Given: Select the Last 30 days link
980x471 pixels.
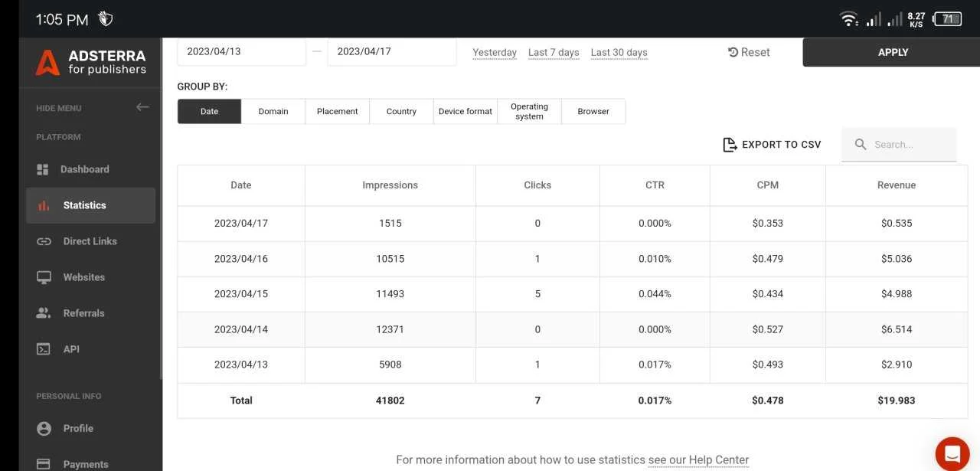Looking at the screenshot, I should tap(619, 53).
